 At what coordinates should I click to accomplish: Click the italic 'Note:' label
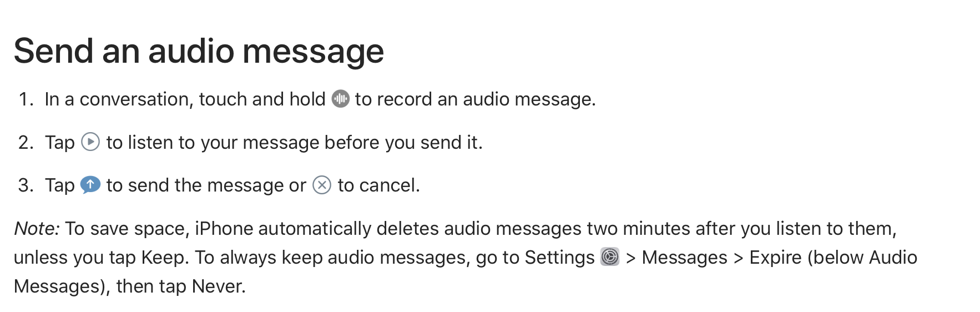pyautogui.click(x=37, y=228)
